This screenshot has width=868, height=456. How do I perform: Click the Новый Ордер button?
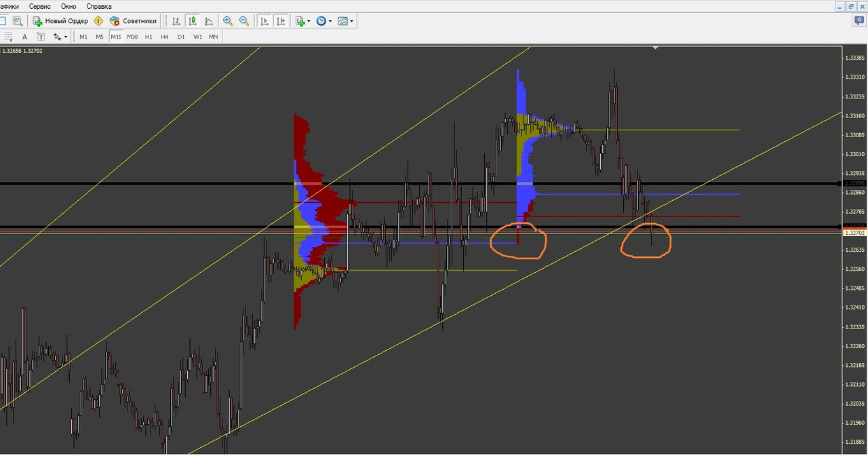[x=60, y=21]
